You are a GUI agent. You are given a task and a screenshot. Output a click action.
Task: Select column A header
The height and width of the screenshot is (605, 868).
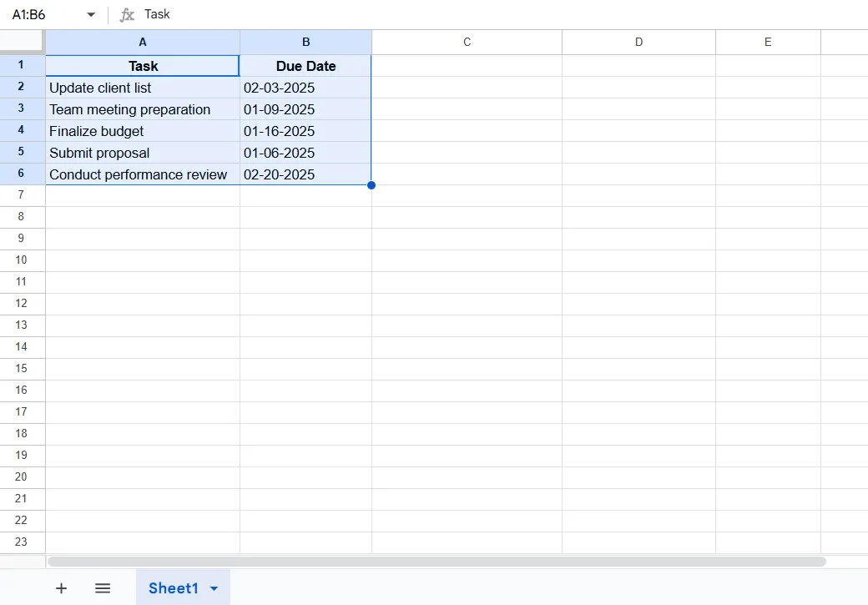click(142, 42)
